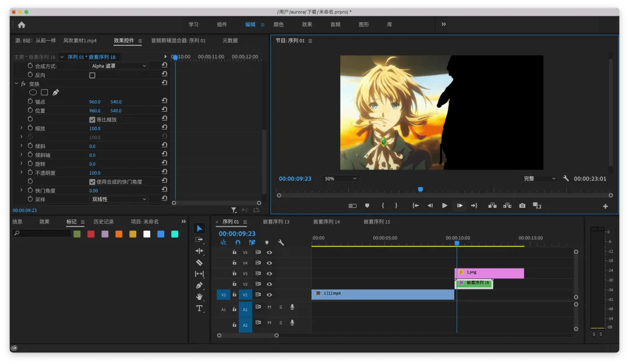This screenshot has height=364, width=629.
Task: Create 4-point rectangle mask
Action: coord(44,92)
